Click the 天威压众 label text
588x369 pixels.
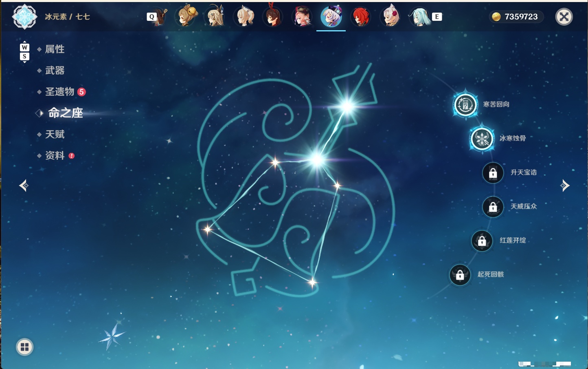click(x=524, y=206)
